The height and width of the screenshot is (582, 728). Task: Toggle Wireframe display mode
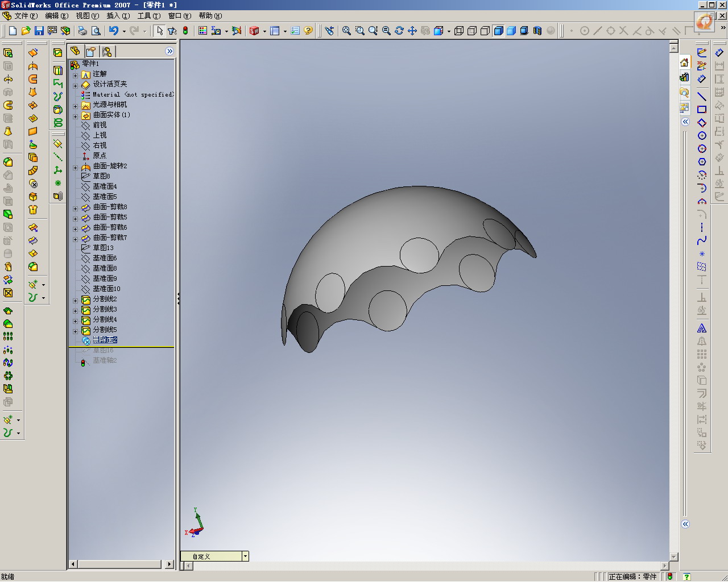coord(459,31)
